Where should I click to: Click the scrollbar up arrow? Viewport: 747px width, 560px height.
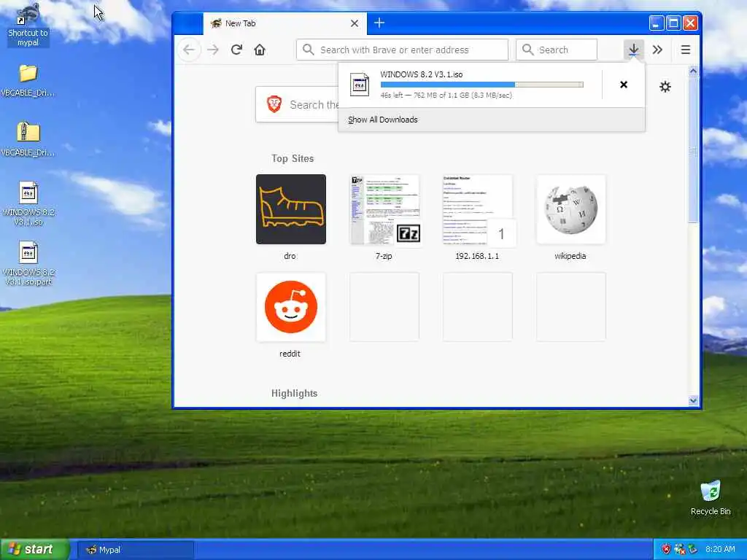[693, 71]
